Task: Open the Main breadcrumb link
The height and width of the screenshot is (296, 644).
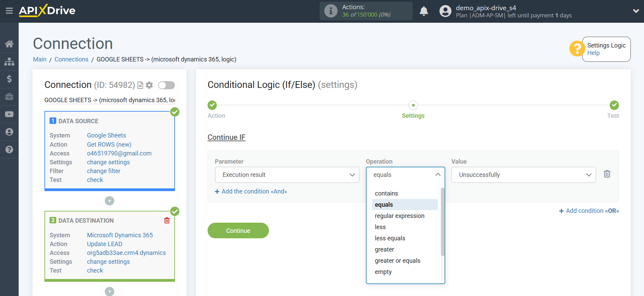Action: [x=40, y=59]
